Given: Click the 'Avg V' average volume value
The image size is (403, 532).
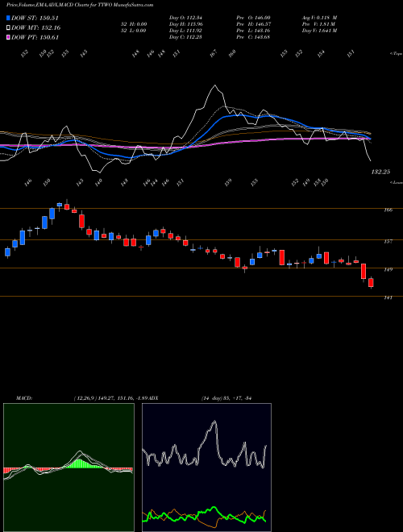Looking at the screenshot, I should tap(319, 18).
